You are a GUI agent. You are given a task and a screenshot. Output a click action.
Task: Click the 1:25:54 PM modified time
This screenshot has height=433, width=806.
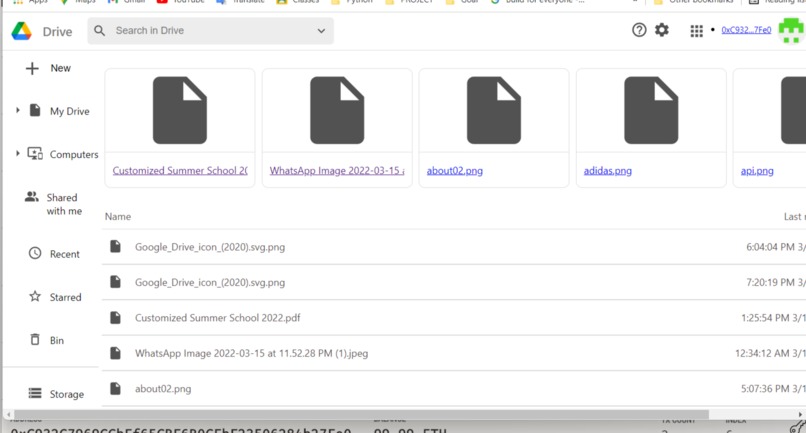[773, 318]
